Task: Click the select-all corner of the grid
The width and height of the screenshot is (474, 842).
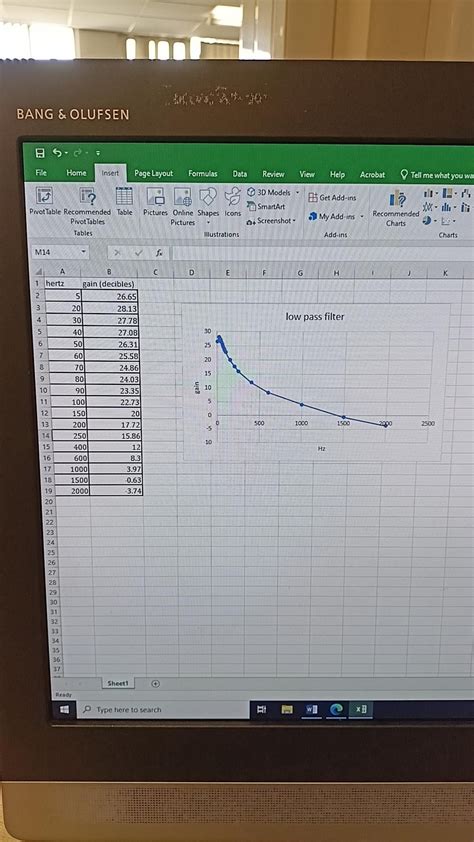Action: point(37,272)
